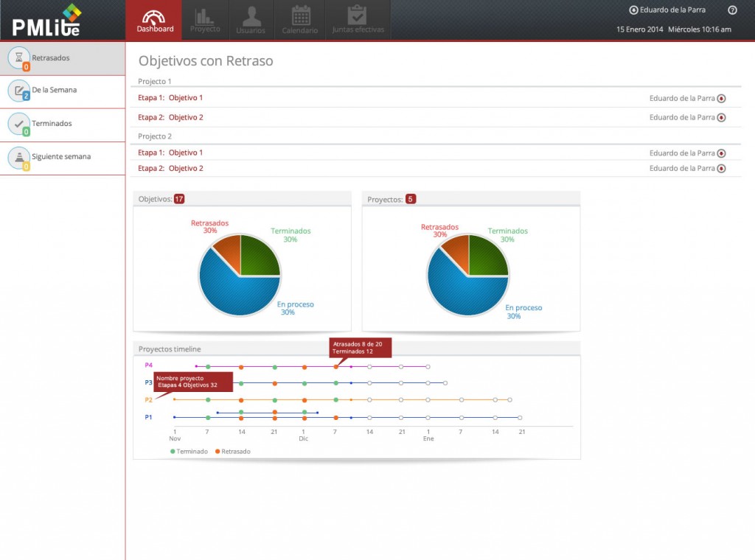
Task: Click last open marker on P3 line
Action: 445,383
